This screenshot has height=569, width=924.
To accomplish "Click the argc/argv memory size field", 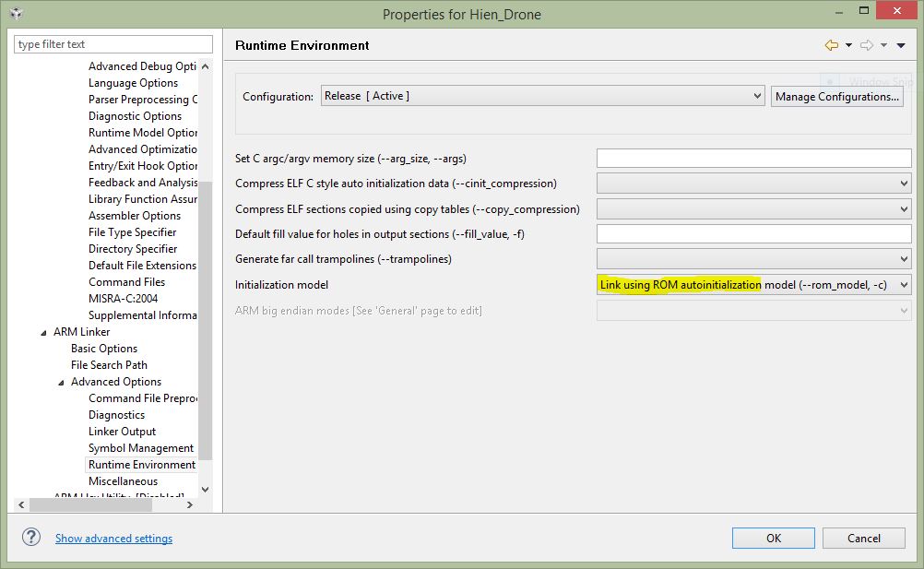I will click(x=753, y=159).
